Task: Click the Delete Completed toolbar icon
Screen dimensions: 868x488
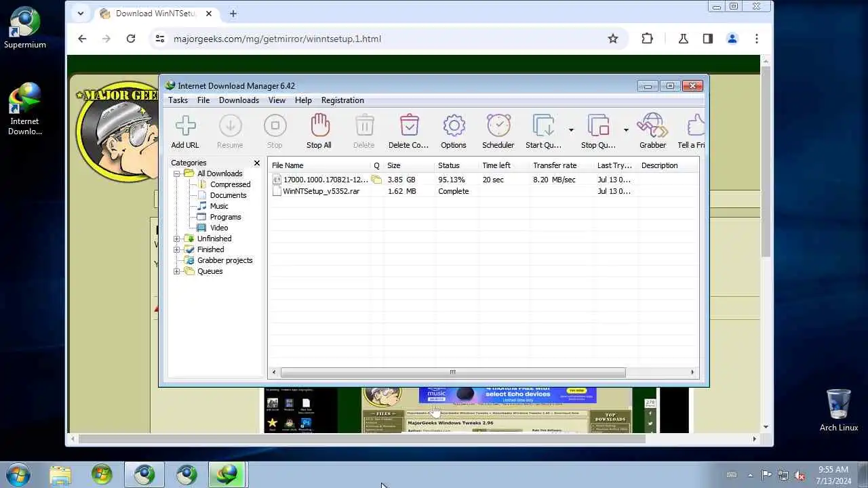Action: 409,131
